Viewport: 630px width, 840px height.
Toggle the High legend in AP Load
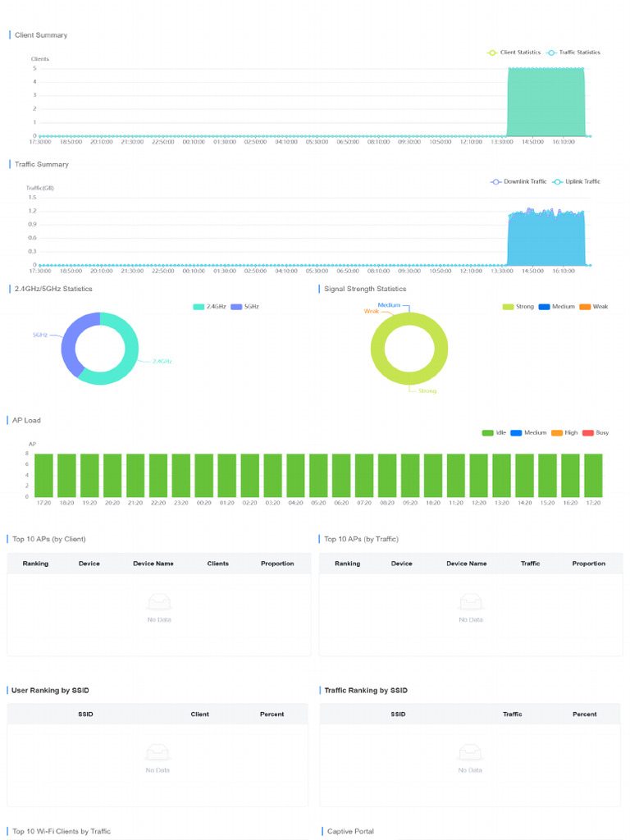pos(564,433)
